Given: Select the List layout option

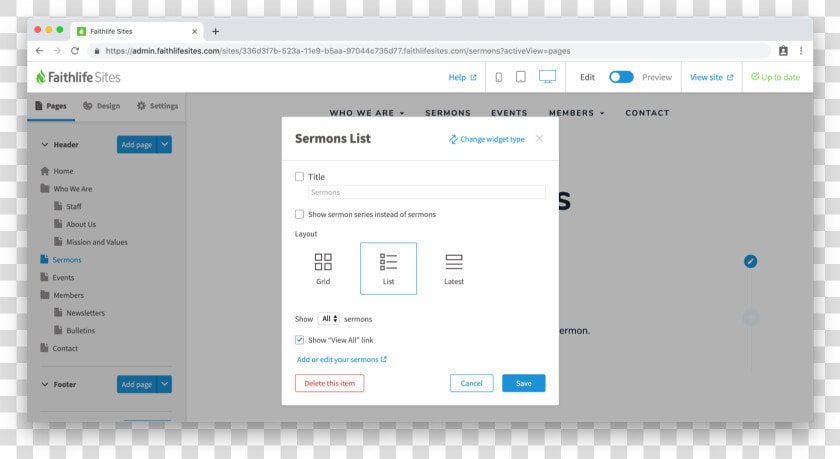Looking at the screenshot, I should click(x=388, y=268).
